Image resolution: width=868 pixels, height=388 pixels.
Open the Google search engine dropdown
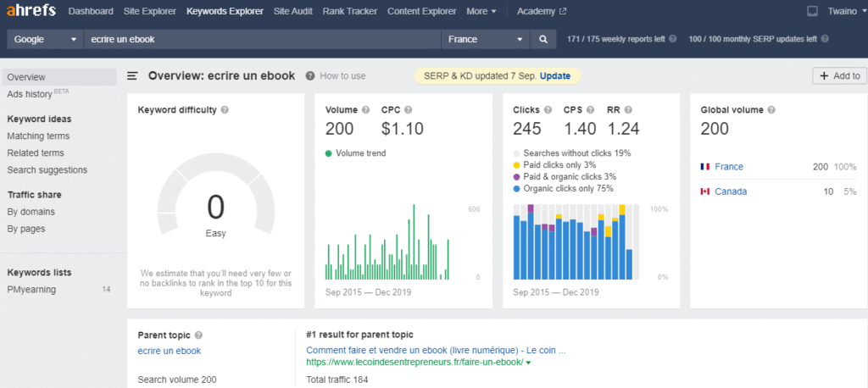(x=46, y=39)
